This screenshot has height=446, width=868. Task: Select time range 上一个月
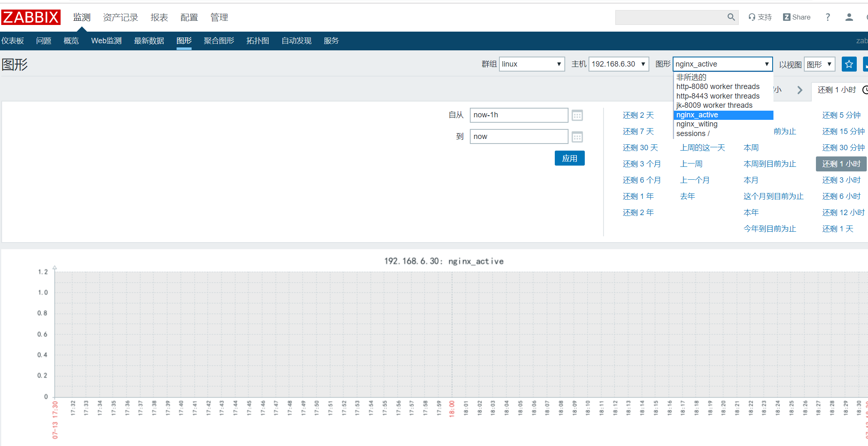695,180
